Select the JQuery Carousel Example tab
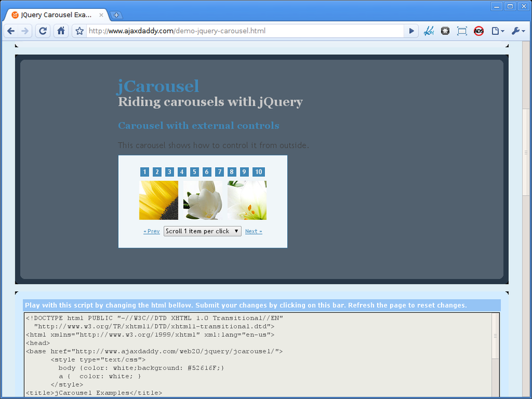The height and width of the screenshot is (399, 532). click(56, 15)
